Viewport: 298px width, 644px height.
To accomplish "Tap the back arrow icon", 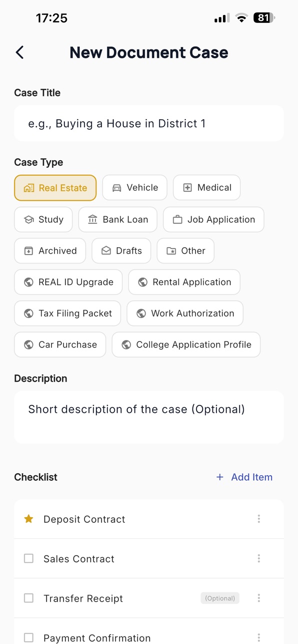I will 19,52.
